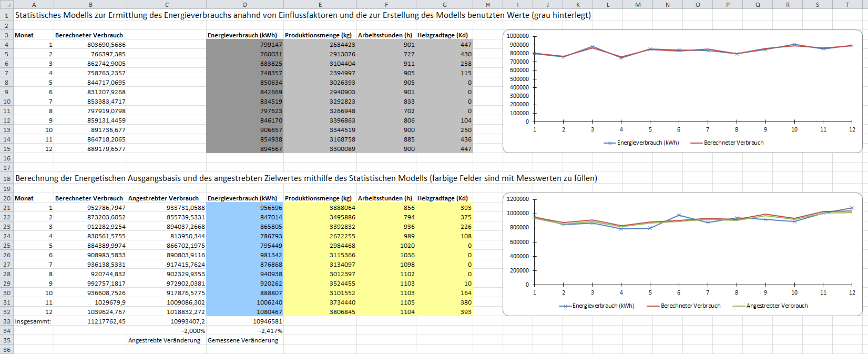Viewport: 868px width, 354px height.
Task: Click 'Angestrebter Verbrauch' legend entry in lower chart
Action: [x=777, y=306]
